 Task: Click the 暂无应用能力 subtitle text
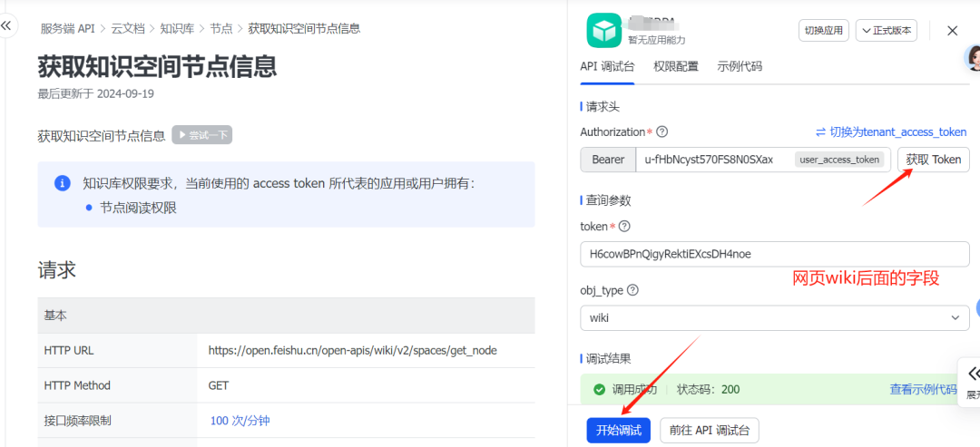click(657, 40)
